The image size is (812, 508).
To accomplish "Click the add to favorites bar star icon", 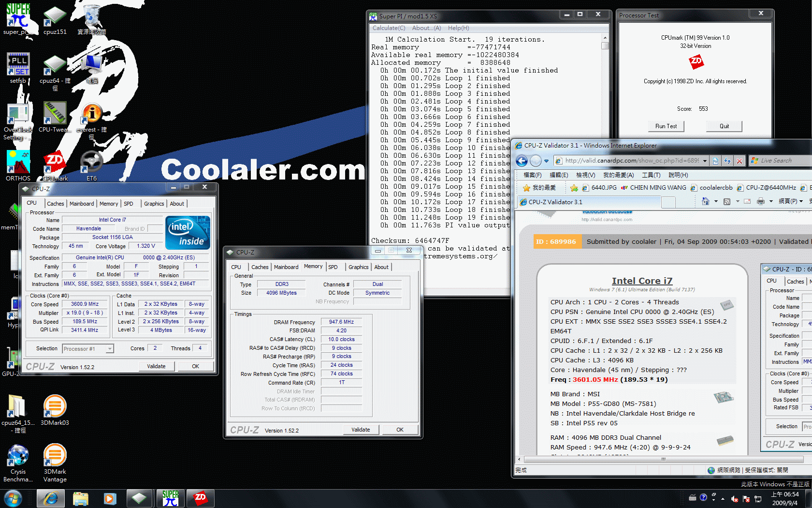I will click(574, 188).
